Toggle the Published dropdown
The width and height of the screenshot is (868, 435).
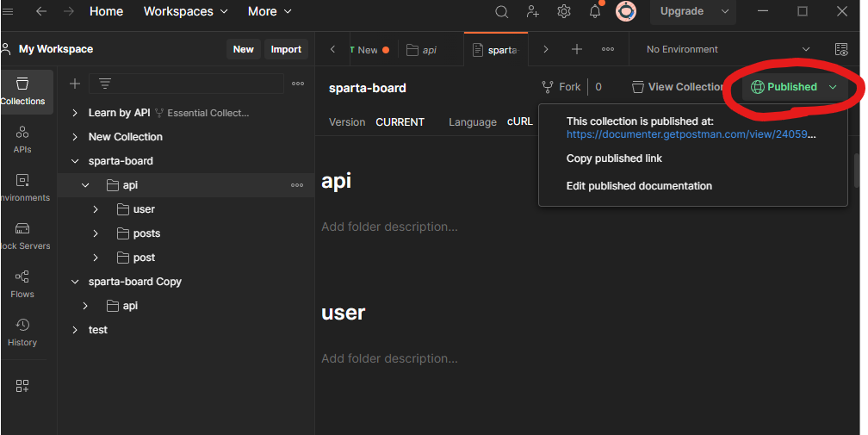[794, 87]
